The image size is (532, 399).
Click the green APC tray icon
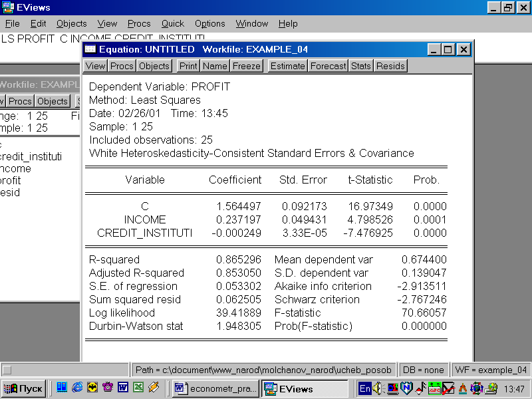tap(434, 388)
